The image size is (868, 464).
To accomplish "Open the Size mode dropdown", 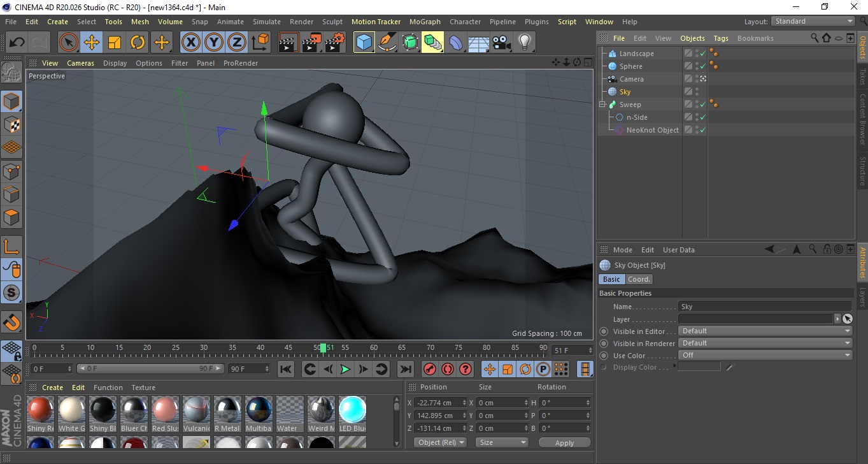I will pos(502,442).
